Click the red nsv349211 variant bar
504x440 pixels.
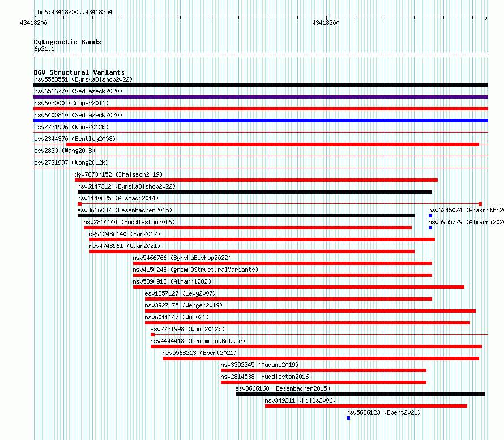click(x=366, y=406)
